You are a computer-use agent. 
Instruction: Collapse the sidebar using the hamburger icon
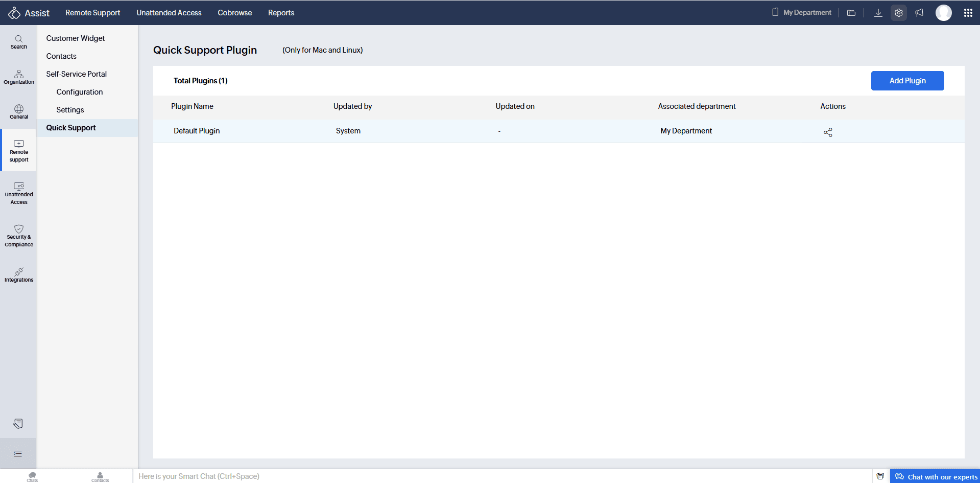[18, 453]
